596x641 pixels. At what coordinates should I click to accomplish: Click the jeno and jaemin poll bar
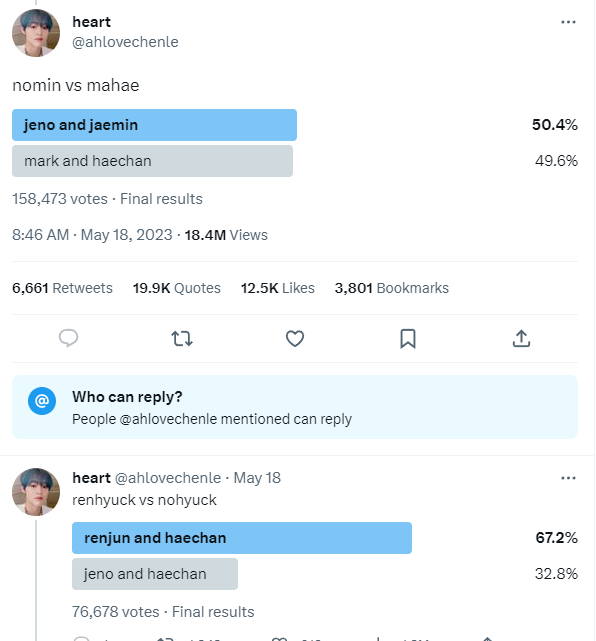pos(155,125)
